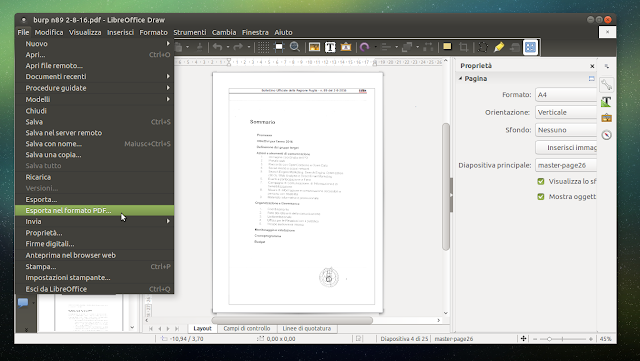This screenshot has height=361, width=640.
Task: Click the purple Rotate icon
Action: coord(364,47)
